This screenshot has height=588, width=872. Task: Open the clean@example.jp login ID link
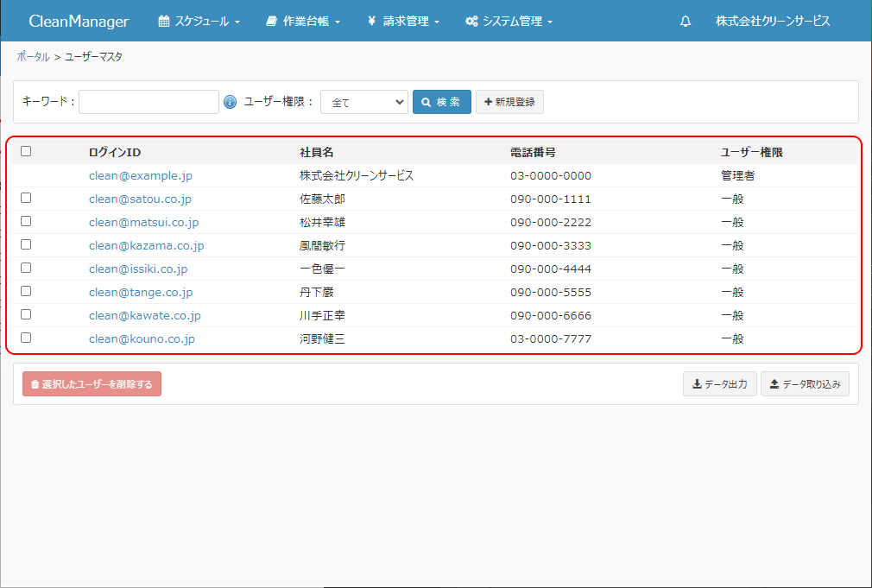[140, 175]
